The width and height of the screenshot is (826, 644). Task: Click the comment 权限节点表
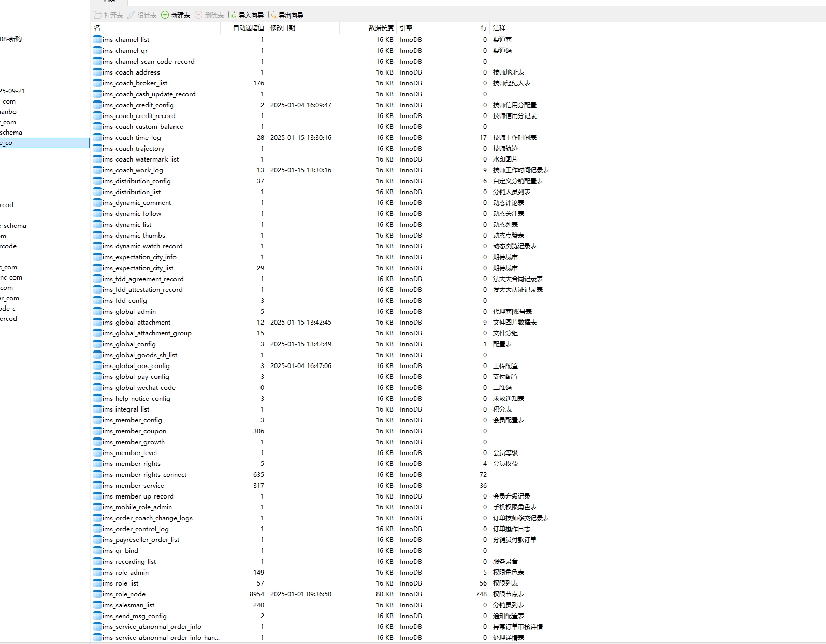(509, 594)
